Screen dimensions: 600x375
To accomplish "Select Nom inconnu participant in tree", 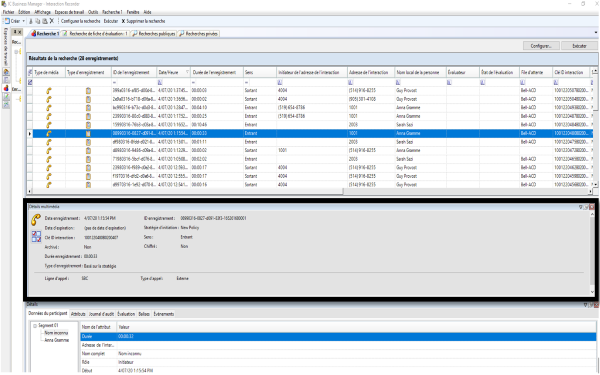I will [x=56, y=333].
